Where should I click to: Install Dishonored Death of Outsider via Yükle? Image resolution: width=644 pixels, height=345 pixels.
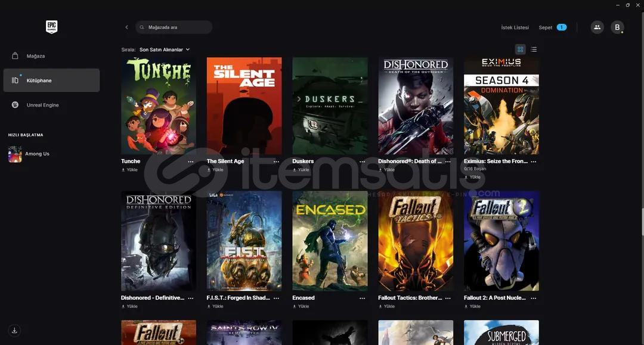387,170
